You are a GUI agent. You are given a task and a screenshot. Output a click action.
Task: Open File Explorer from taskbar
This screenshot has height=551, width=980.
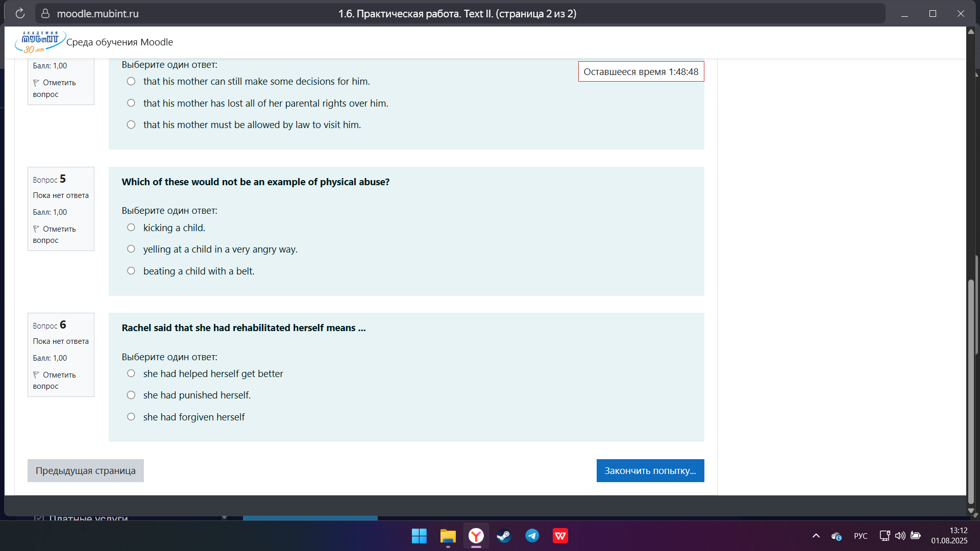point(448,536)
